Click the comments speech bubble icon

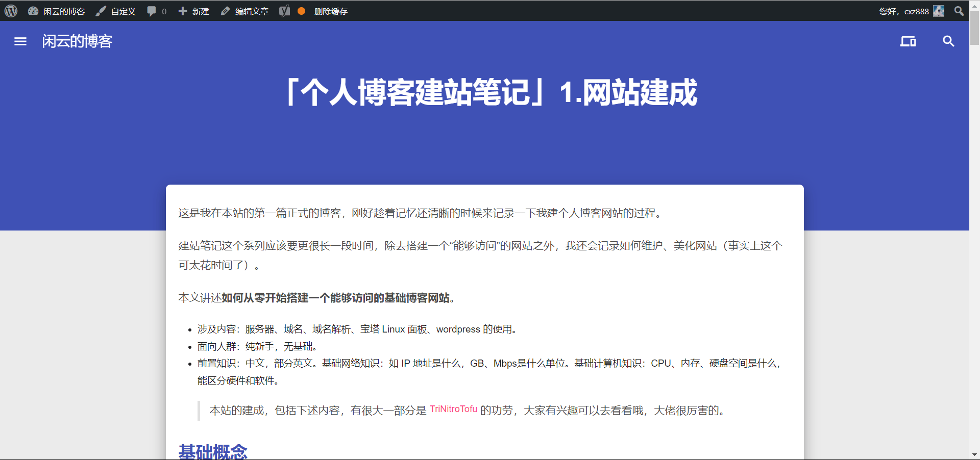tap(151, 11)
